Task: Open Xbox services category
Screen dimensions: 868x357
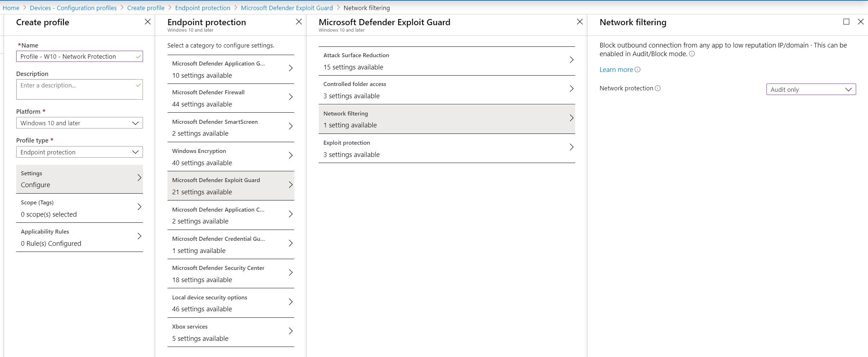Action: (x=231, y=333)
